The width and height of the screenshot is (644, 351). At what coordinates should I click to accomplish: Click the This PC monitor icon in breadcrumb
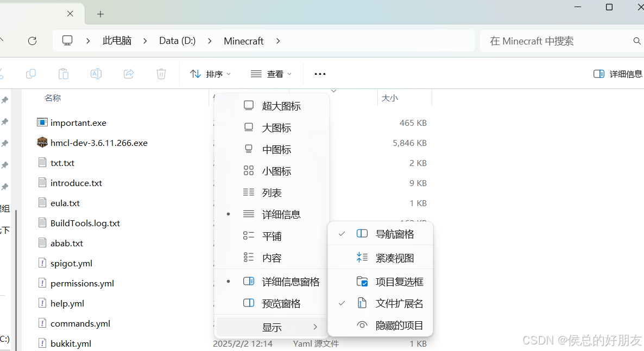click(x=67, y=41)
